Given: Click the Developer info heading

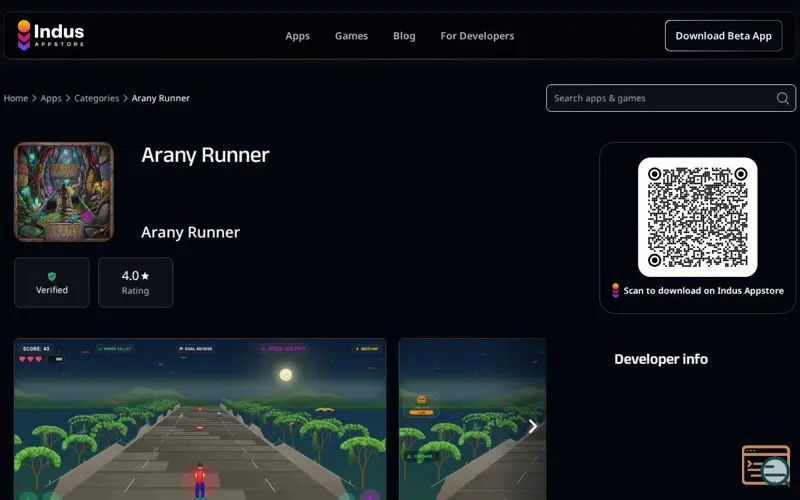Looking at the screenshot, I should click(x=661, y=359).
